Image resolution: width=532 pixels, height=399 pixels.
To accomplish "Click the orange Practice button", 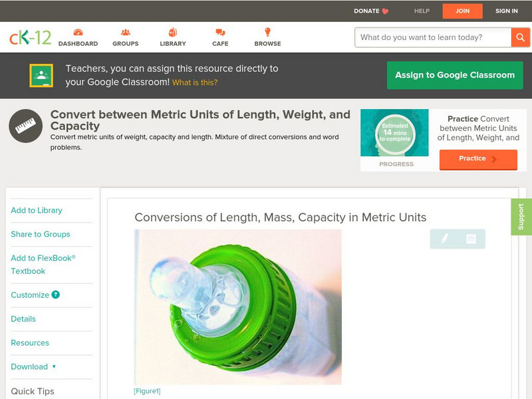I will [478, 159].
